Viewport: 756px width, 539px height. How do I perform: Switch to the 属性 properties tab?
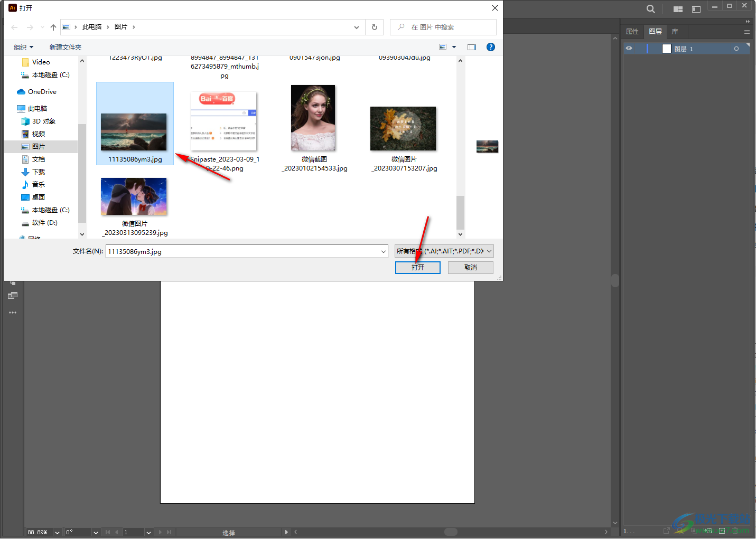[x=632, y=32]
